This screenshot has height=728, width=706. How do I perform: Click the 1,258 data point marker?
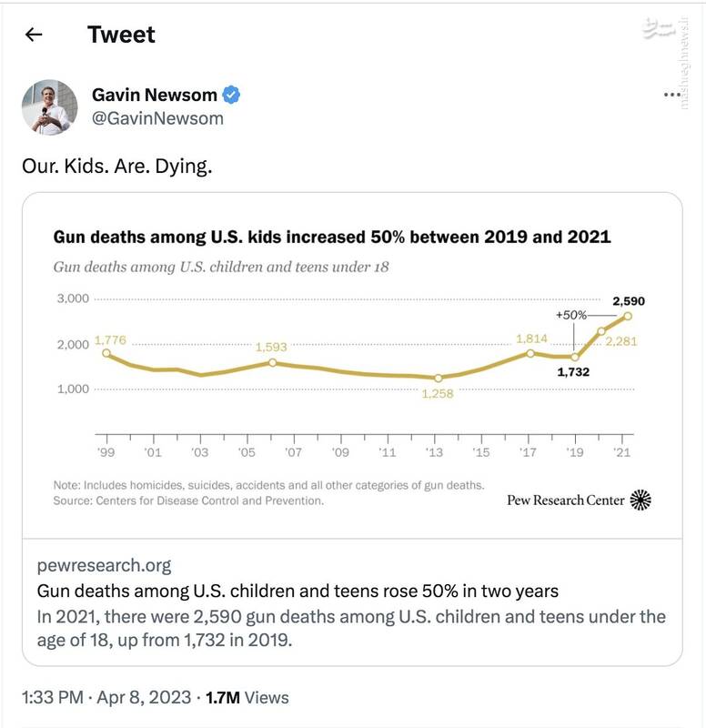click(x=439, y=378)
